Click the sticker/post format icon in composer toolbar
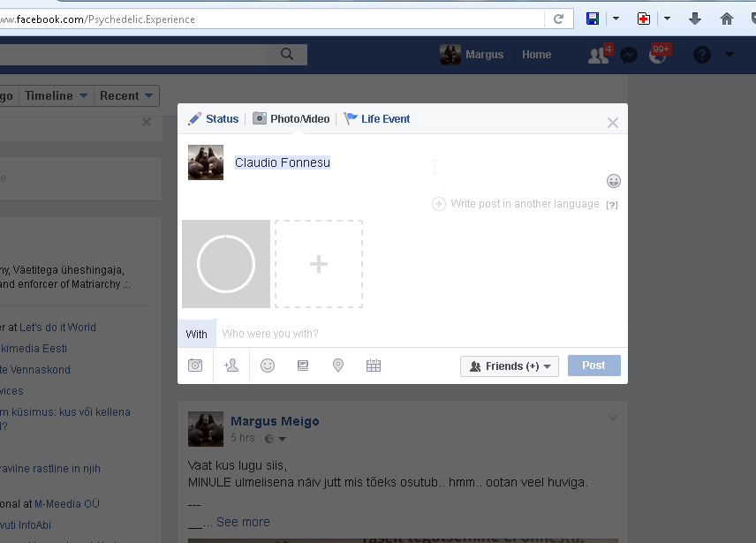Screen dimensions: 756x543 [303, 366]
